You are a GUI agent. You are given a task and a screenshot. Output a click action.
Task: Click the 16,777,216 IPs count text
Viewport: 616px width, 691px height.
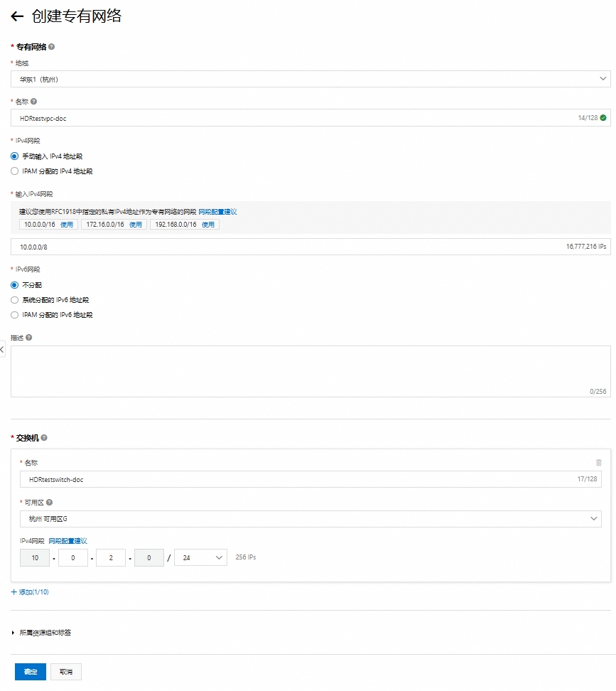click(x=586, y=247)
